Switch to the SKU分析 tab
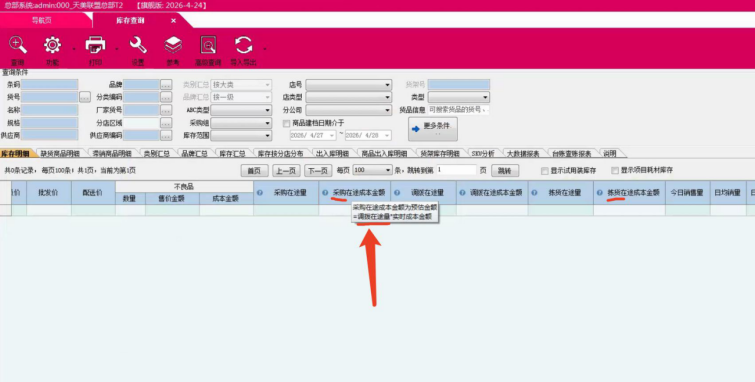The width and height of the screenshot is (755, 382). pos(483,154)
